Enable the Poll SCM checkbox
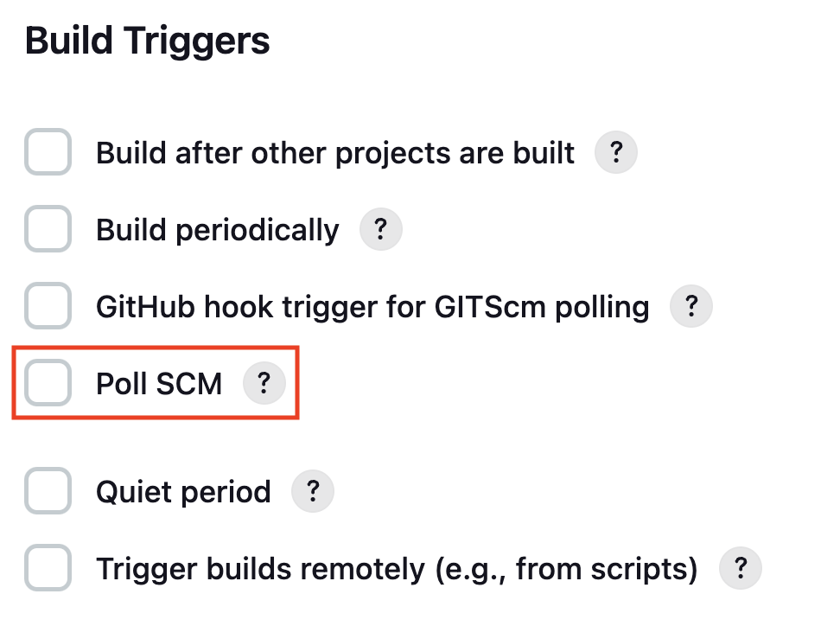This screenshot has height=626, width=840. click(48, 383)
